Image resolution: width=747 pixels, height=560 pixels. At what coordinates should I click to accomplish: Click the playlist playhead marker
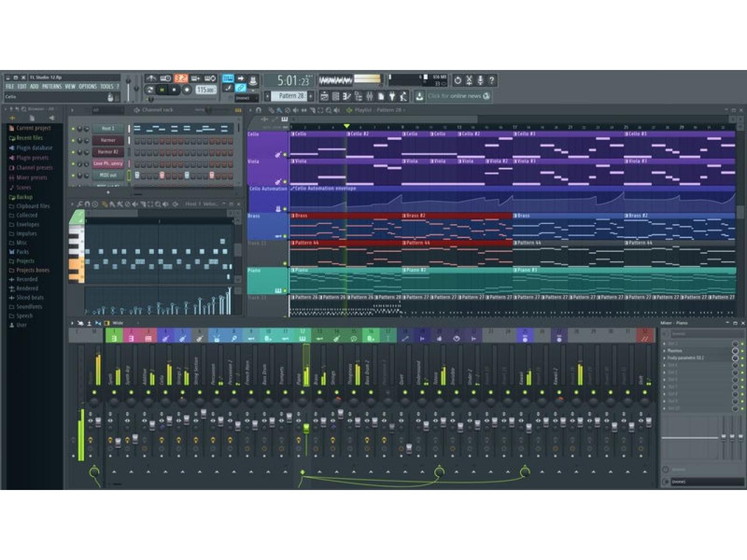(x=347, y=127)
